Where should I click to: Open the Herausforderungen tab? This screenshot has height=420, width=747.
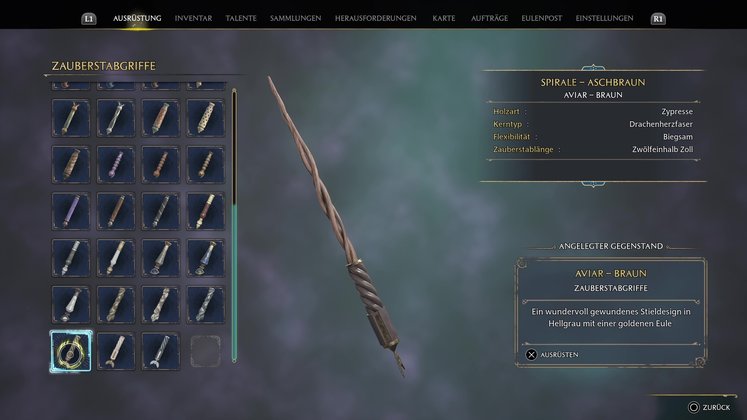pyautogui.click(x=375, y=18)
